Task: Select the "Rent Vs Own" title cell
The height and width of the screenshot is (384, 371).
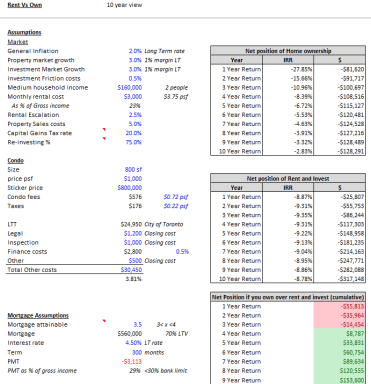Action: pyautogui.click(x=25, y=5)
